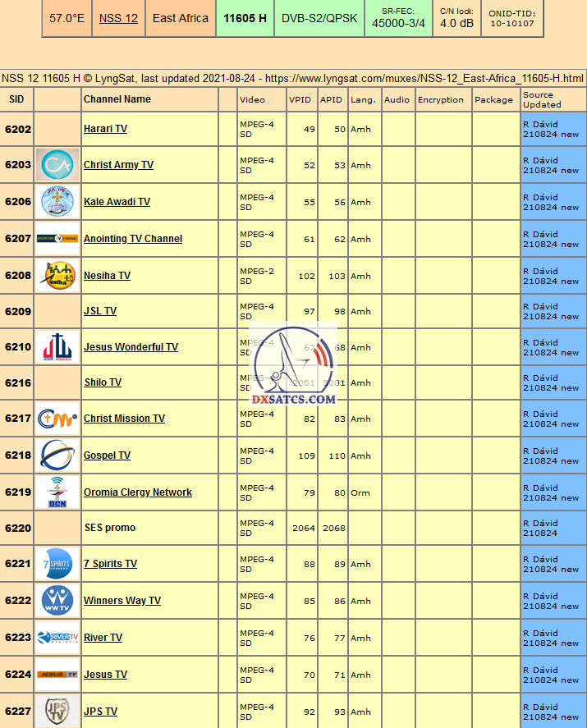Click the Jesus Wonderful TV logo
The image size is (587, 728).
click(x=57, y=347)
